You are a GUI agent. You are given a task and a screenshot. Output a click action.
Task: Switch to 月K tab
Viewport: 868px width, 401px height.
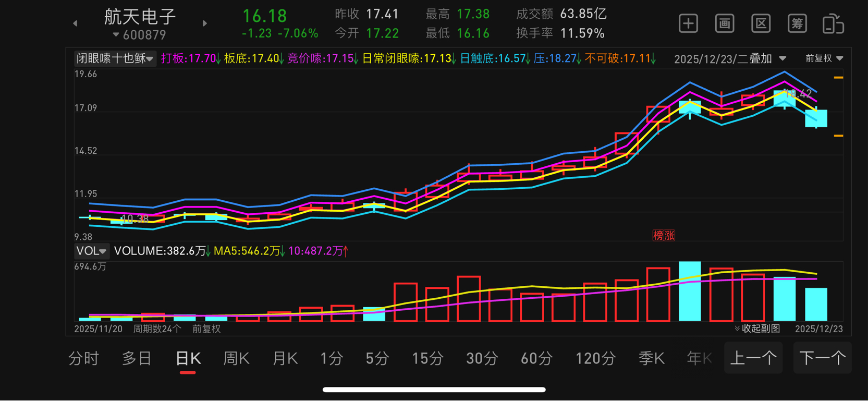[x=285, y=359]
